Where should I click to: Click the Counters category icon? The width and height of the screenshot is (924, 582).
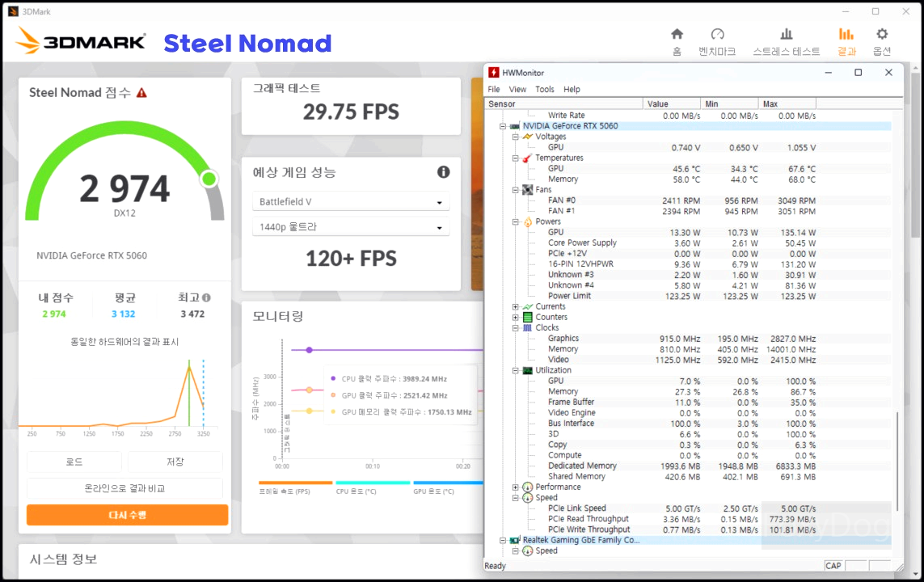527,317
